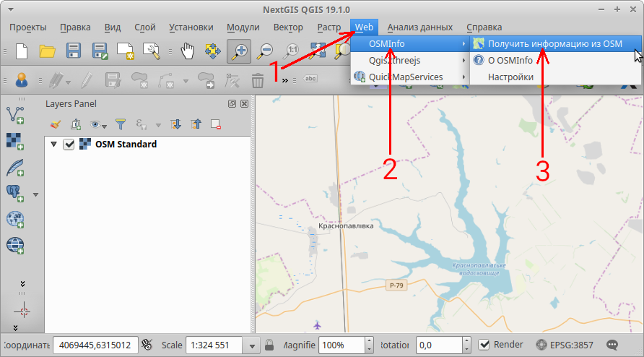Open the Слой menu
Screen dimensions: 644x357
coord(145,27)
